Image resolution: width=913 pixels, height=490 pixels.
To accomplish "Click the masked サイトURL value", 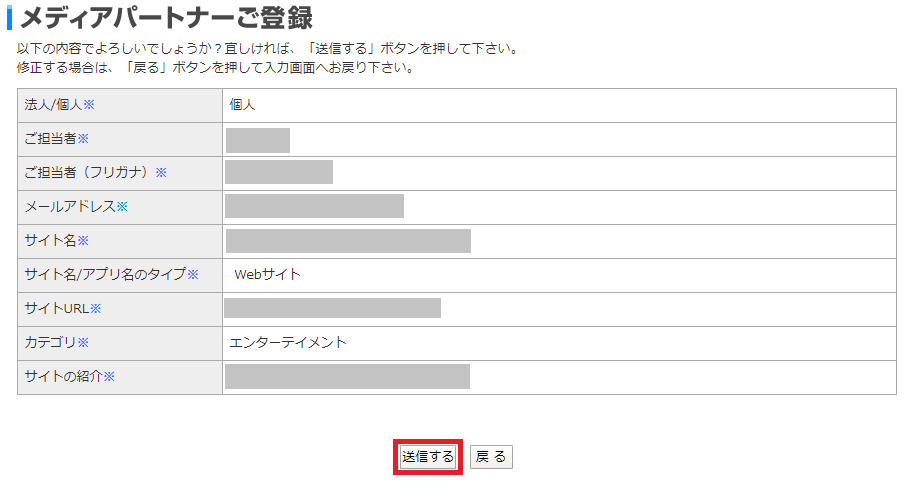I will (x=332, y=308).
